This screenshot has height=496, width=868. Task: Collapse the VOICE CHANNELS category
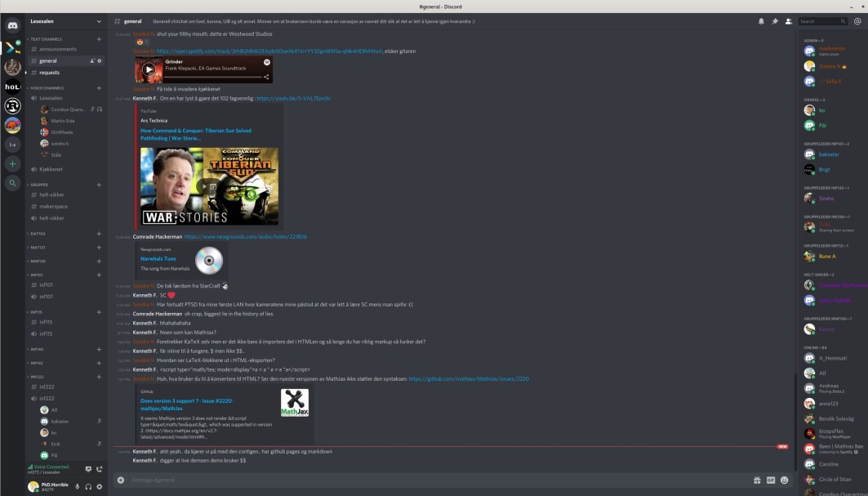coord(47,88)
